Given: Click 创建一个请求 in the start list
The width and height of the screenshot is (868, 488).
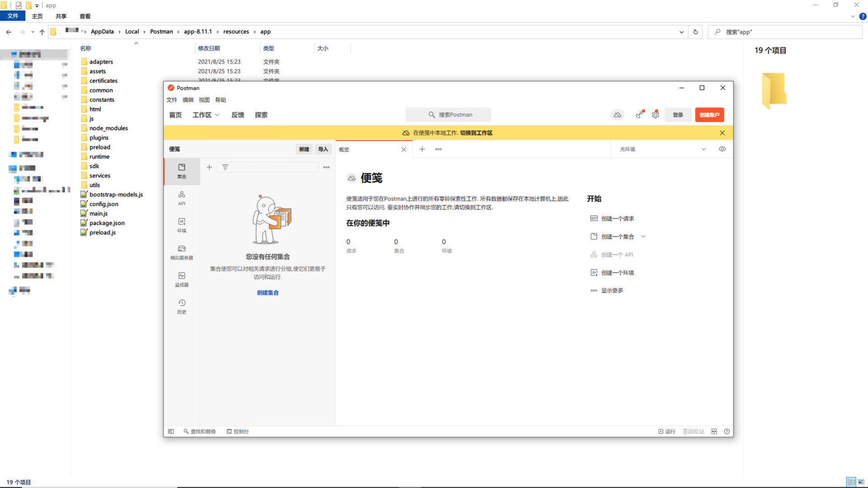Looking at the screenshot, I should 612,218.
